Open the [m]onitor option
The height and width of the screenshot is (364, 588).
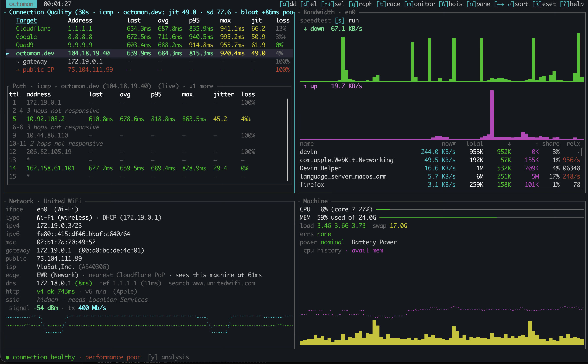click(419, 4)
